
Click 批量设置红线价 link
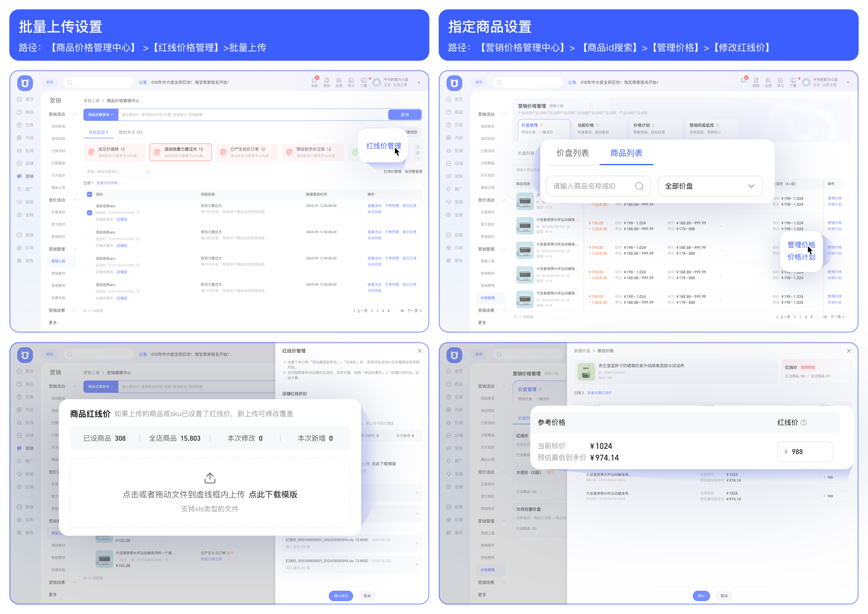[599, 393]
